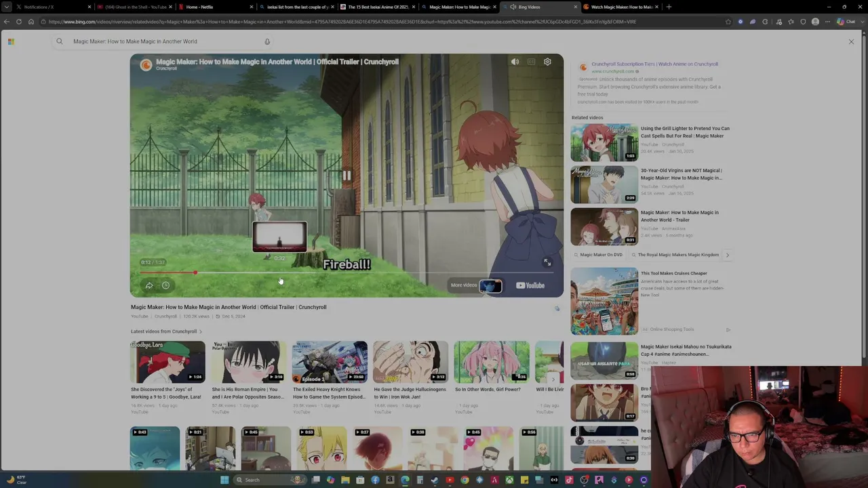The height and width of the screenshot is (488, 868).
Task: Reload the page with the refresh icon
Action: tap(19, 22)
